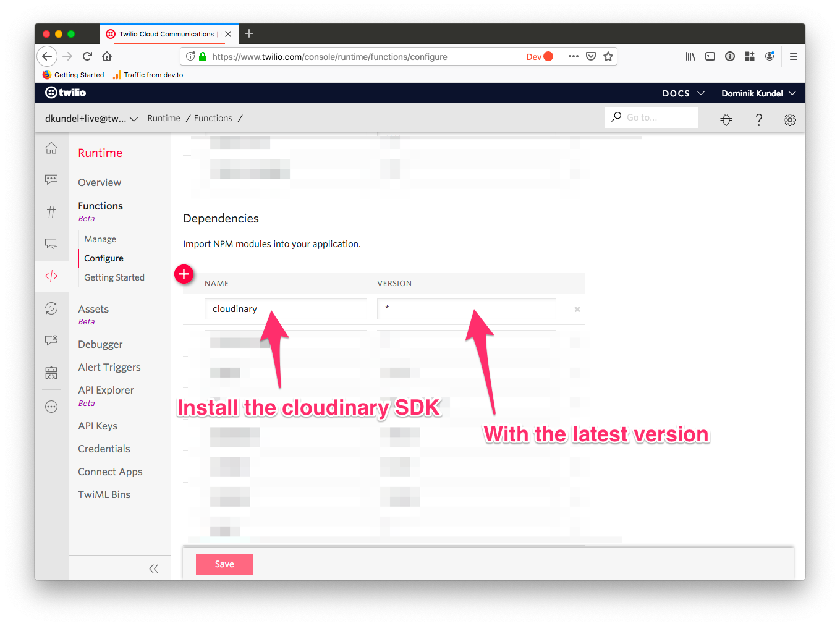This screenshot has height=626, width=840.
Task: Click the Twilio logo
Action: [66, 93]
